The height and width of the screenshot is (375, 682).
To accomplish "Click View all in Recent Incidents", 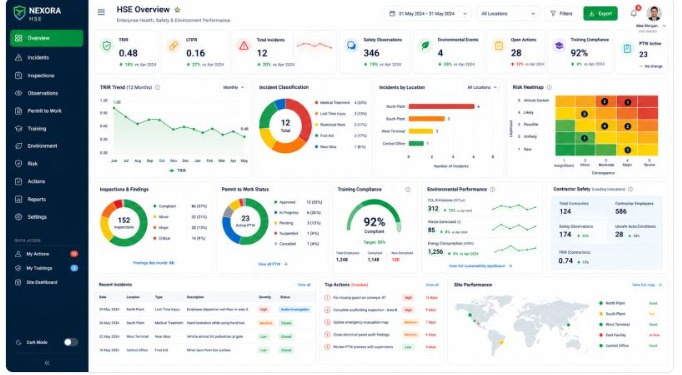I will click(304, 285).
